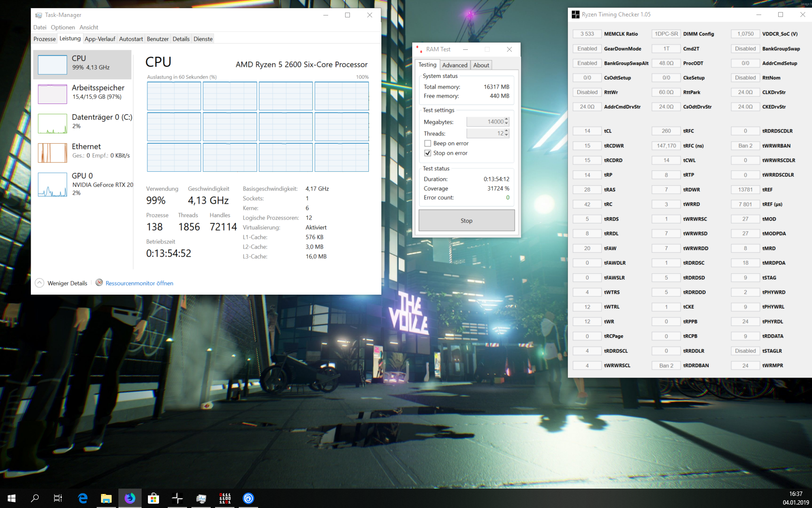Switch to the Task-Manager taskbar icon
Viewport: 812px width, 508px height.
[x=201, y=498]
